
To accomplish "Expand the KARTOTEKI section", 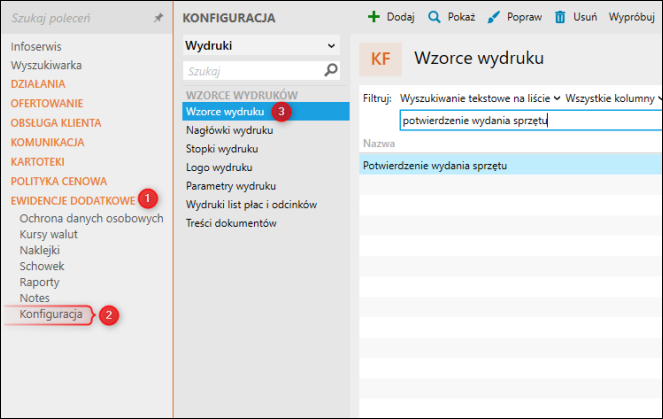I will point(38,162).
